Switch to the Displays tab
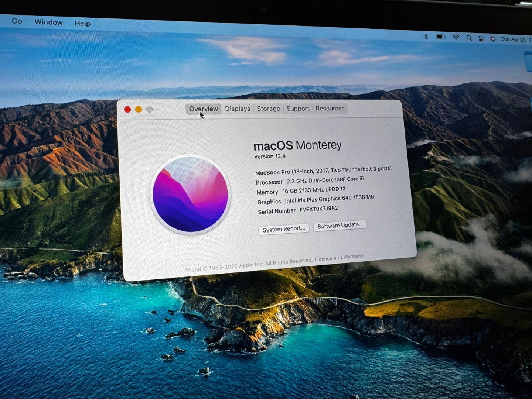This screenshot has height=399, width=532. [x=238, y=109]
